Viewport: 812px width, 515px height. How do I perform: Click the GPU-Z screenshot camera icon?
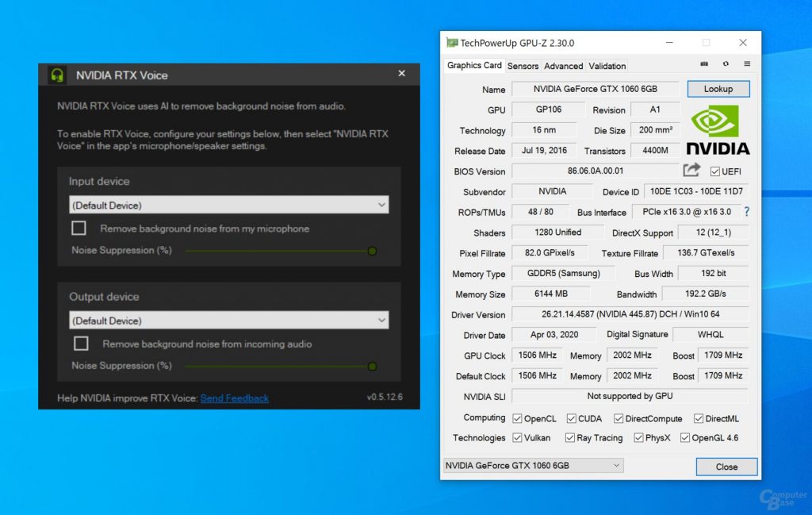[704, 63]
